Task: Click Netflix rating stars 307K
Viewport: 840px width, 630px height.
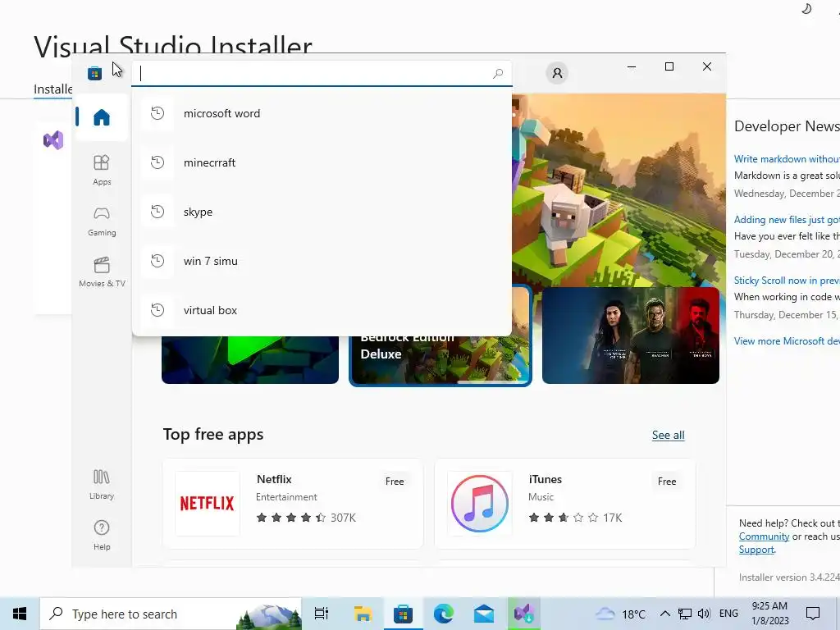Action: [306, 518]
